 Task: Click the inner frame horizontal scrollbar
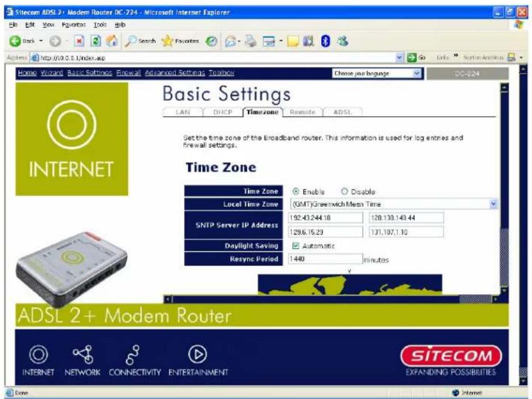pyautogui.click(x=332, y=299)
